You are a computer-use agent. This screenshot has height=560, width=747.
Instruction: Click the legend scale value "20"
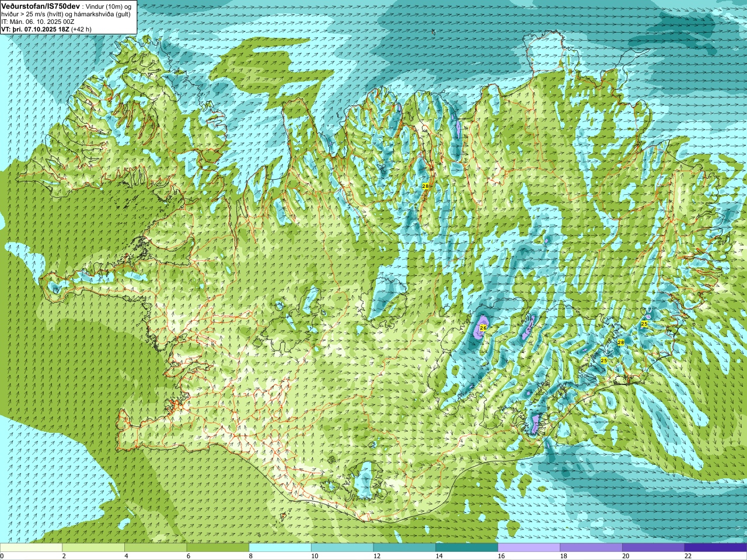click(626, 556)
